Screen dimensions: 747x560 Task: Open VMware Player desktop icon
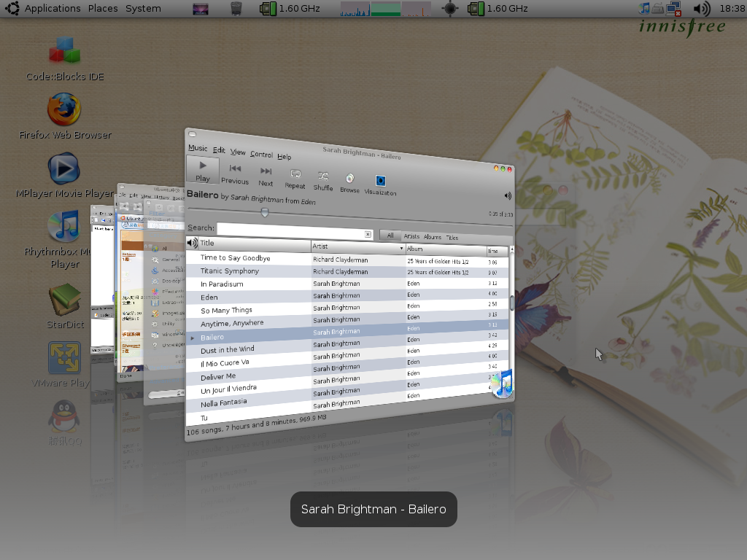tap(64, 365)
